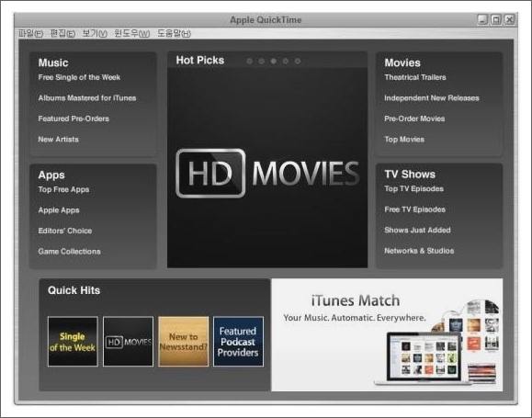
Task: Go to Pre-Order Movies
Action: (414, 119)
